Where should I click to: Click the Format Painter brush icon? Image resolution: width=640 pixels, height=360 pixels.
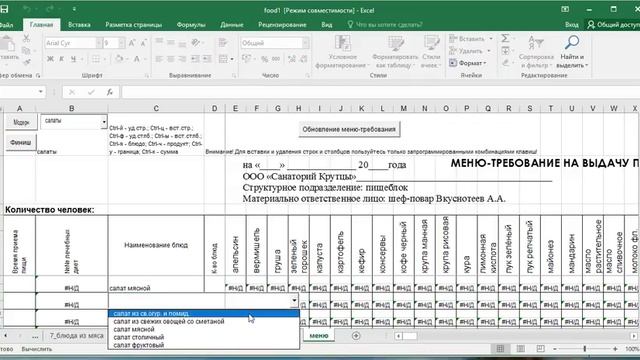[x=27, y=62]
